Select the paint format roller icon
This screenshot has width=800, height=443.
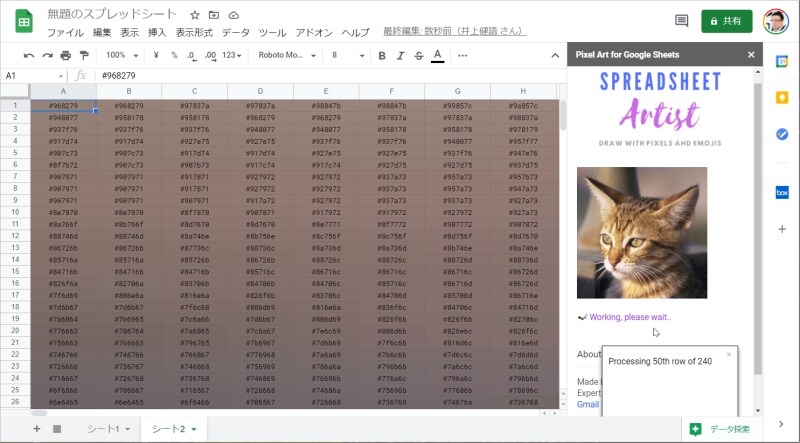tap(84, 56)
